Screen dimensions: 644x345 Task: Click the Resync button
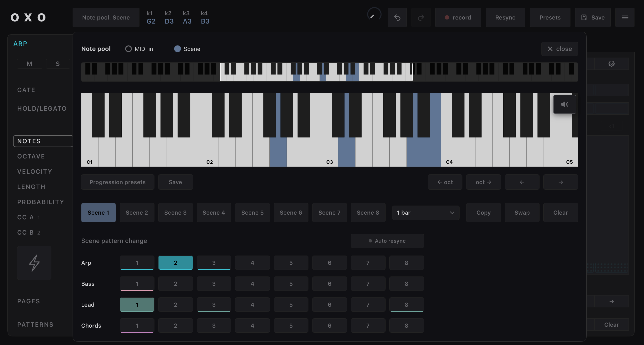[505, 18]
